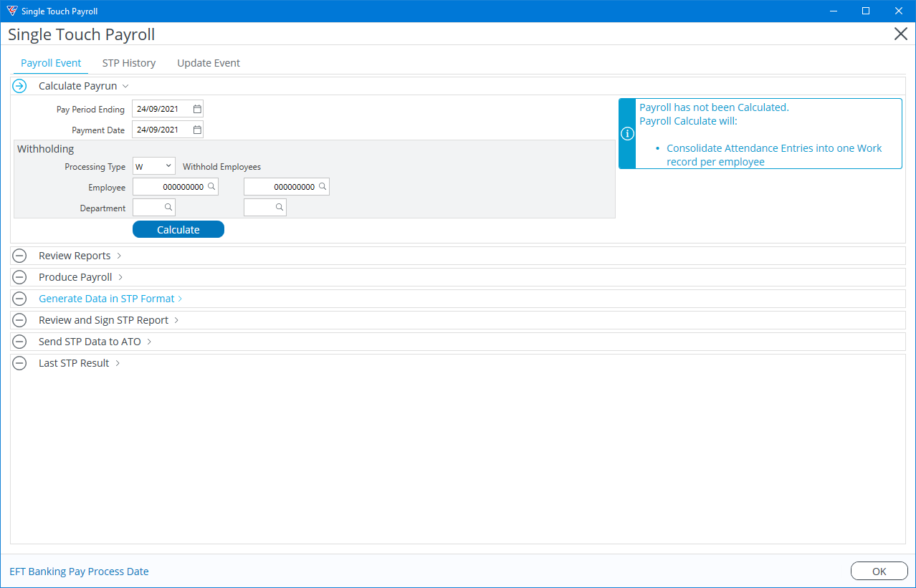Viewport: 916px width, 588px height.
Task: Click the Last STP Result circle icon
Action: 20,363
